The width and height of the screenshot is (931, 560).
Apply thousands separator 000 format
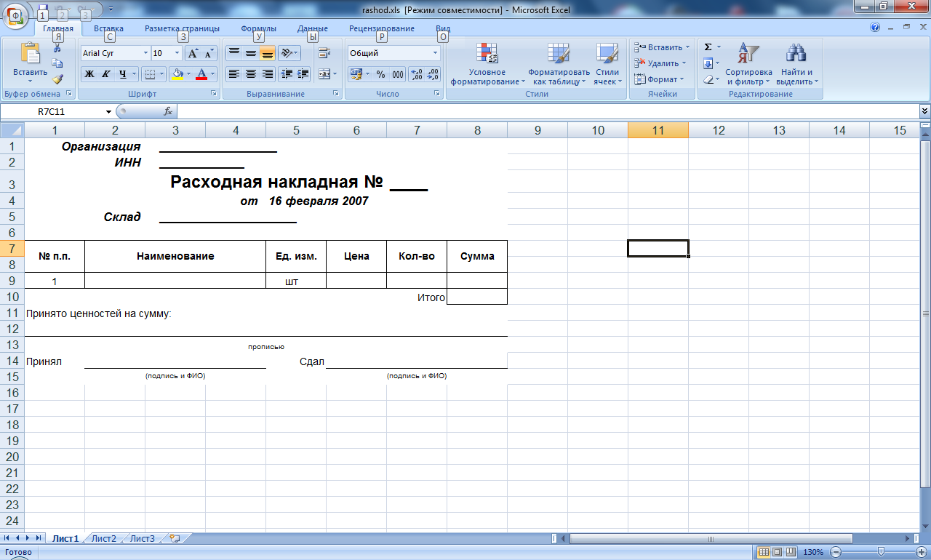coord(398,73)
